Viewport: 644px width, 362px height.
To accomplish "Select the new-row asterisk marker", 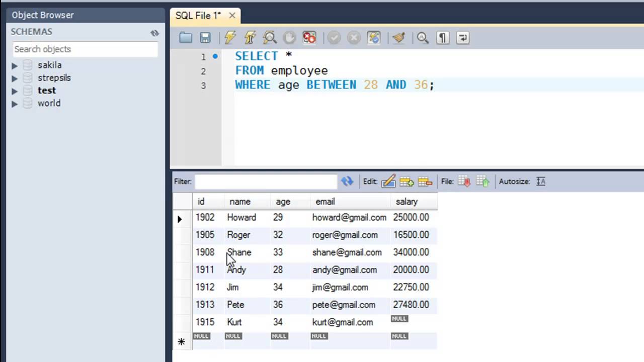I will point(181,342).
